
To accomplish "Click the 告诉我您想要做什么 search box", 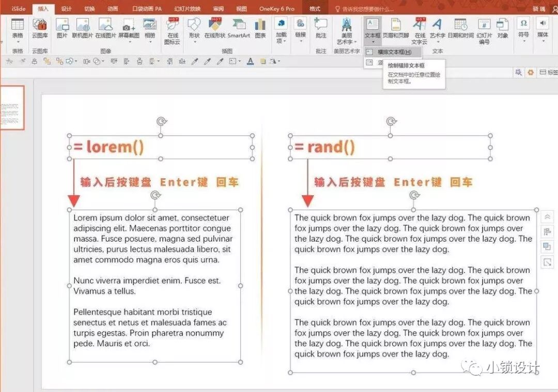I will 365,9.
